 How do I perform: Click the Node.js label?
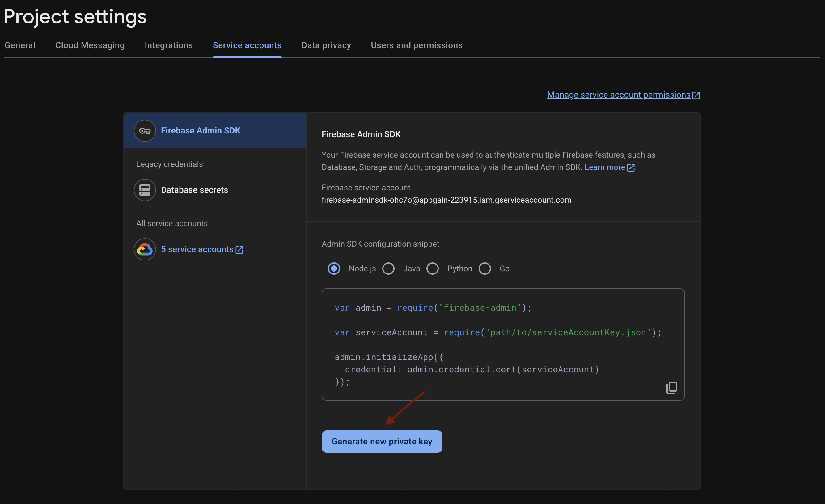[362, 269]
